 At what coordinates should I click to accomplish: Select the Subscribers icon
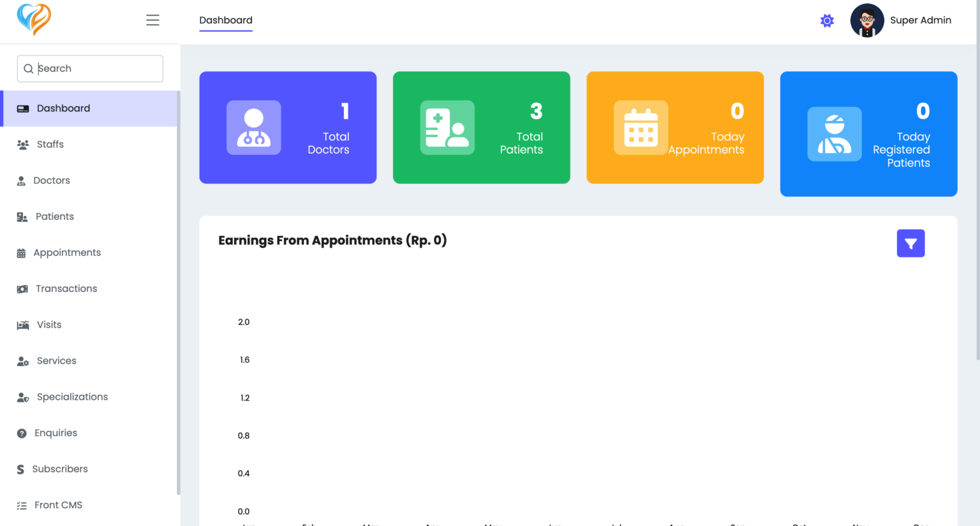(23, 469)
